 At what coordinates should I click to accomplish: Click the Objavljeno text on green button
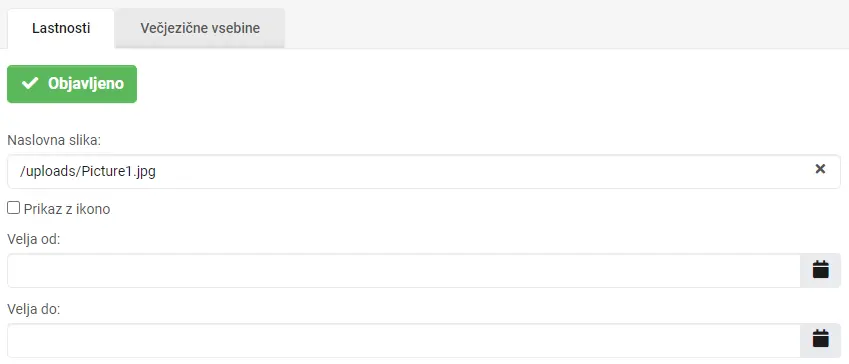pos(86,84)
